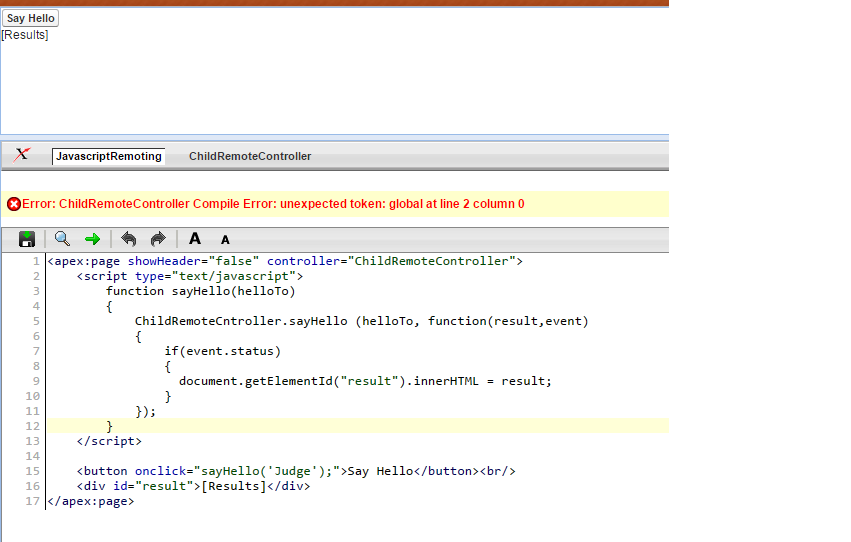Click the closing </script> tag line

point(109,441)
